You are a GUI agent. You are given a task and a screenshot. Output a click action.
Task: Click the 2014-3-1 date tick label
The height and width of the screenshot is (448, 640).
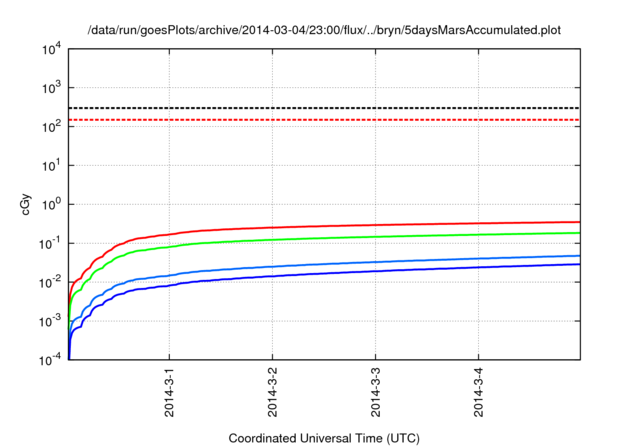pos(169,392)
